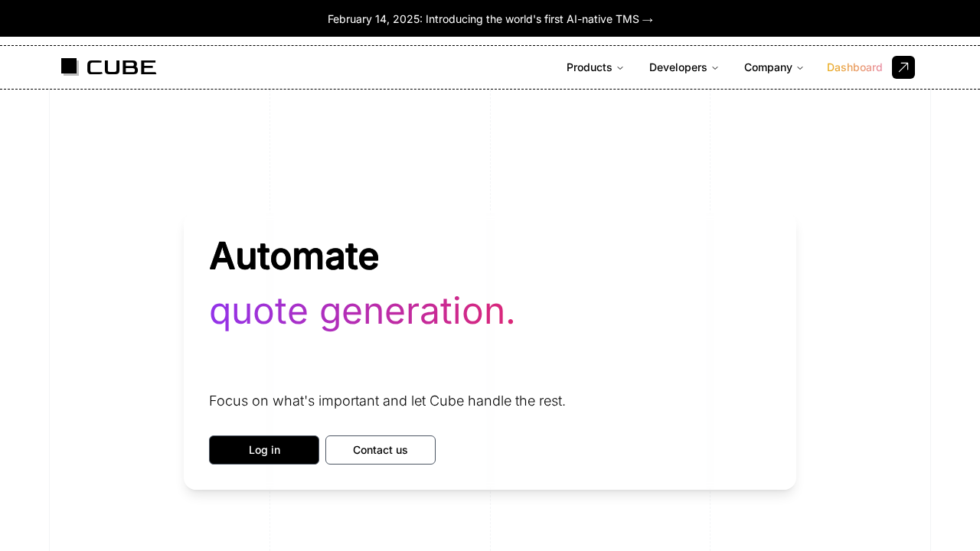Open the Products menu
980x551 pixels.
coord(589,67)
